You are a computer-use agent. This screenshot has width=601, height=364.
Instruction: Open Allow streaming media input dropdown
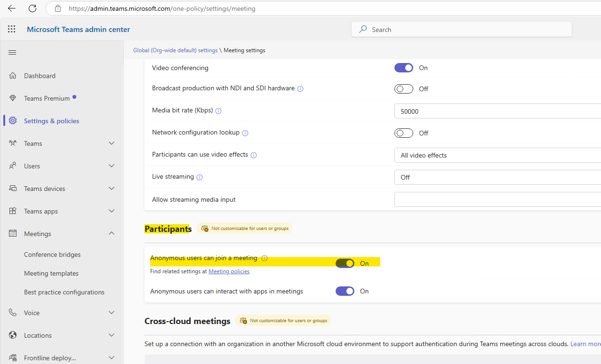pyautogui.click(x=497, y=199)
